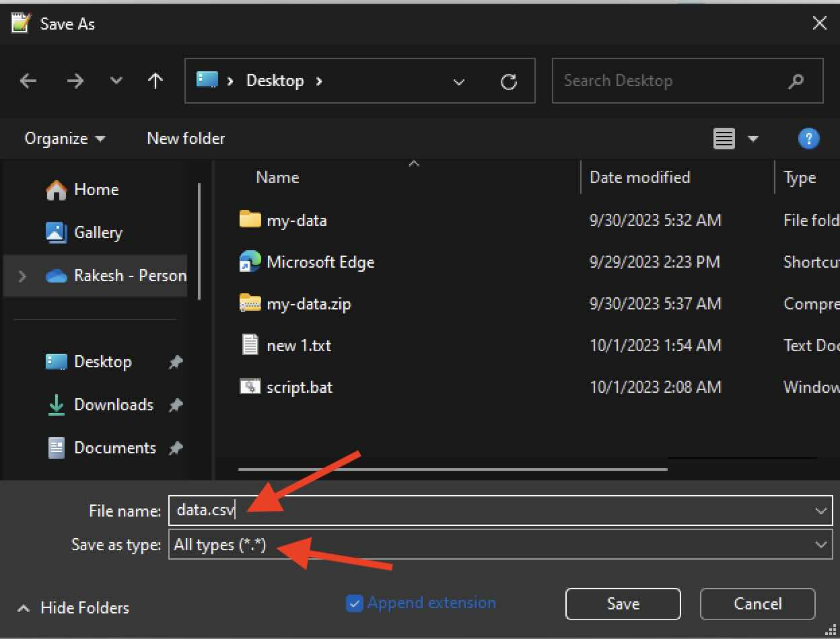Click the New folder menu item
The width and height of the screenshot is (840, 639).
point(186,139)
